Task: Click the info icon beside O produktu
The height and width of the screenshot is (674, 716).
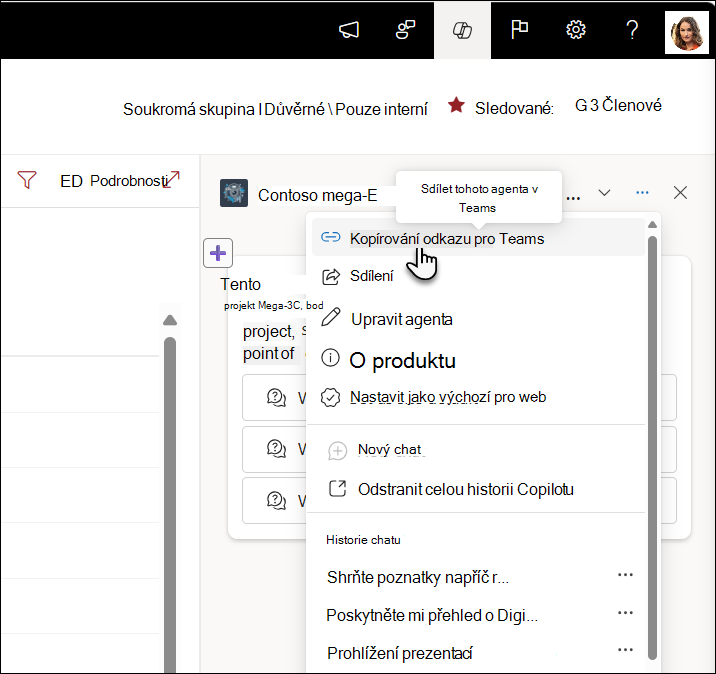Action: [x=330, y=357]
